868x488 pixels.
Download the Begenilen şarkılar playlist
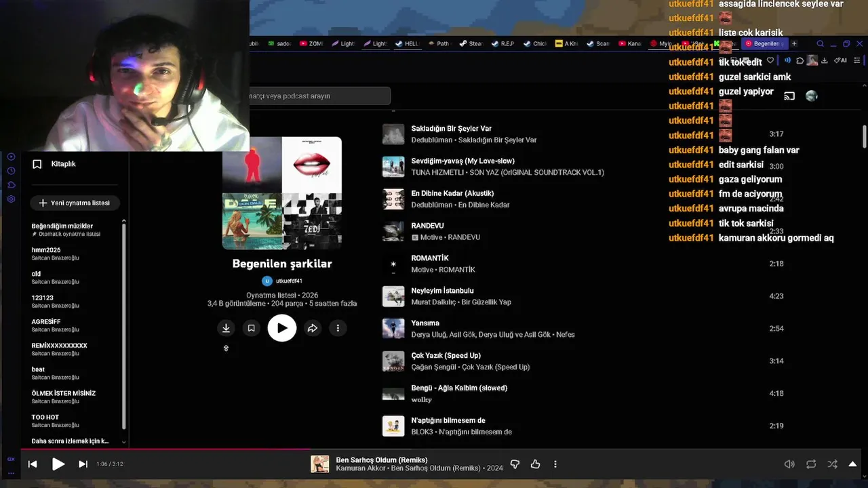[x=226, y=328]
